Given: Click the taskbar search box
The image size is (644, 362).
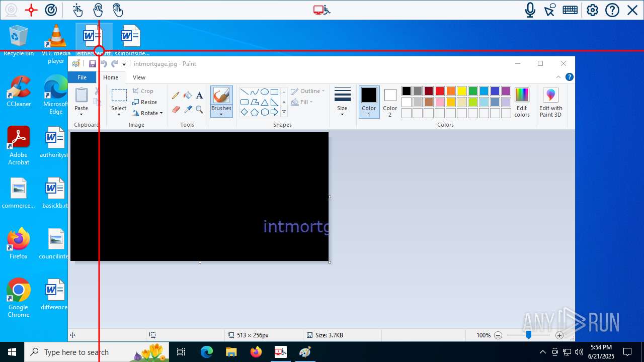Looking at the screenshot, I should coord(97,352).
